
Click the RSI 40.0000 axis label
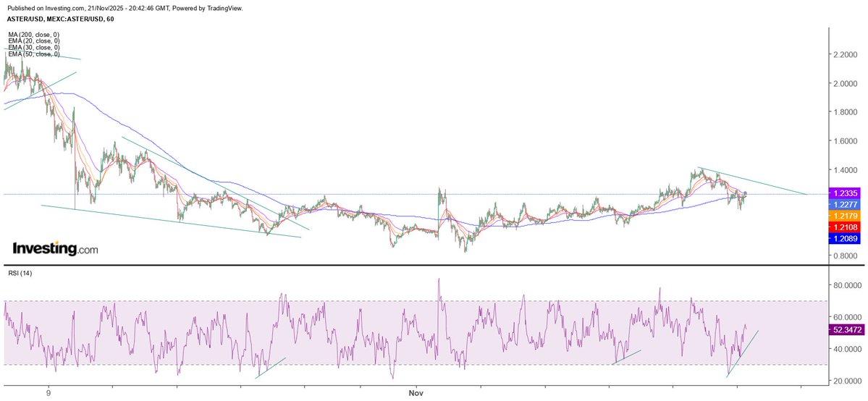pyautogui.click(x=848, y=349)
